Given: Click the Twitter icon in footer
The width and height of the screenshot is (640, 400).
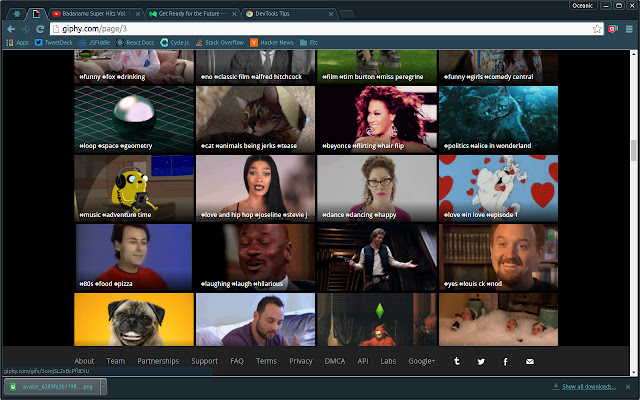Looking at the screenshot, I should click(481, 362).
